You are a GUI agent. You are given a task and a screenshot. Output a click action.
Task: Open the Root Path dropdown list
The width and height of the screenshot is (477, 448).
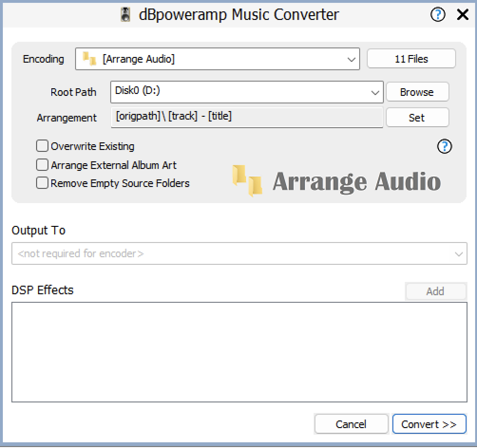[375, 93]
